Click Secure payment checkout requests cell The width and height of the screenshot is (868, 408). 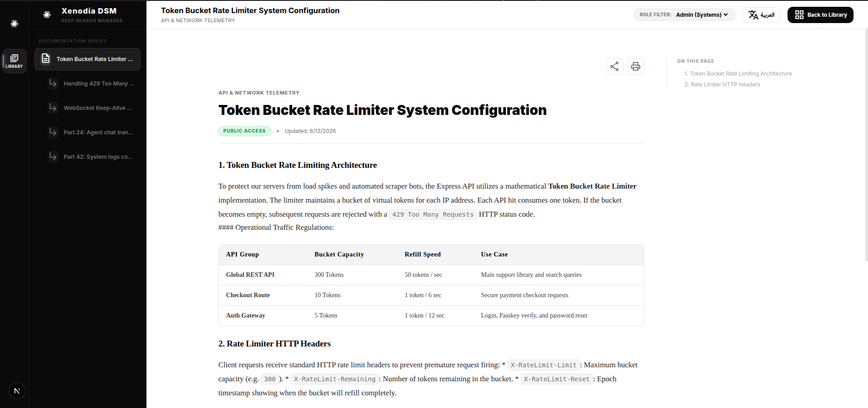524,295
